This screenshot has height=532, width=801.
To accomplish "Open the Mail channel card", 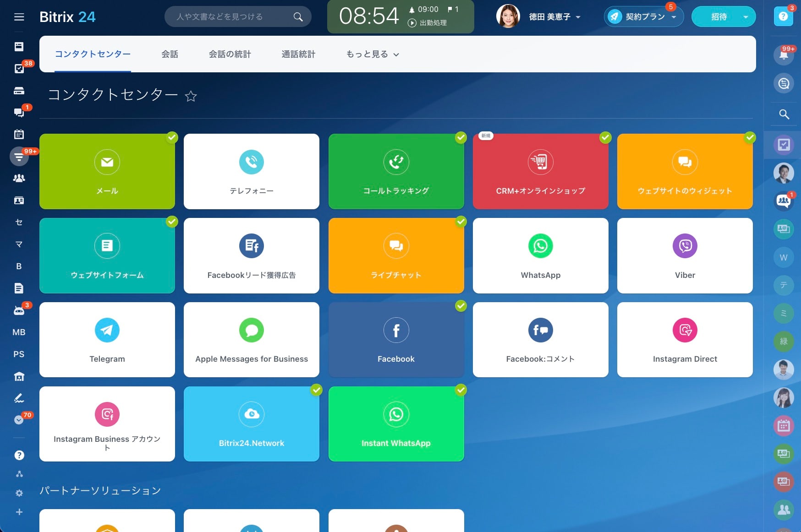I will click(107, 171).
